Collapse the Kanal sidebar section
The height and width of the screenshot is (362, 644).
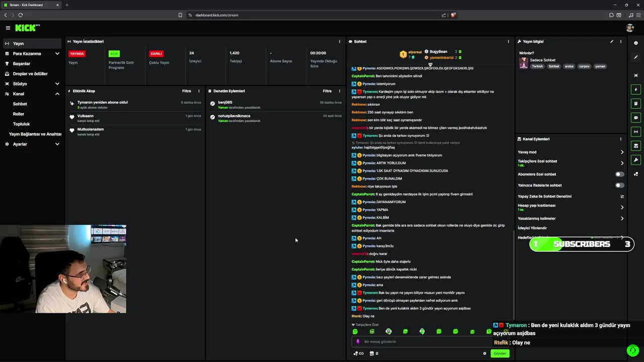pos(57,94)
